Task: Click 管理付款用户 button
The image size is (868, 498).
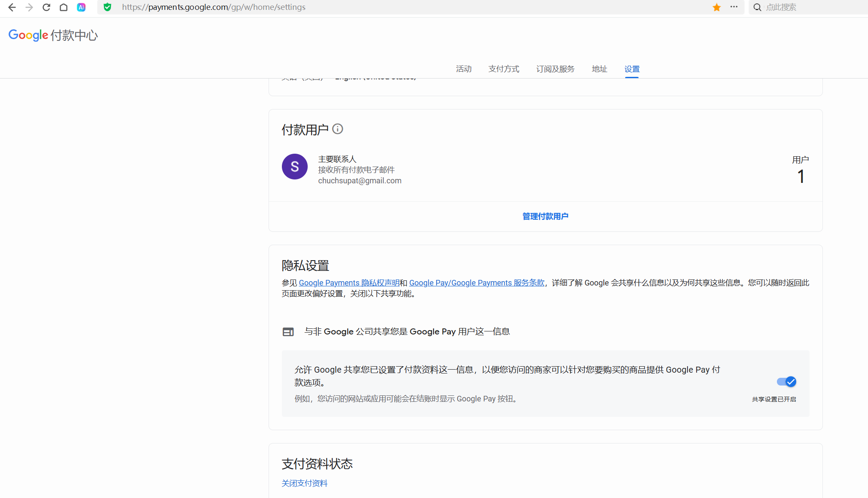Action: tap(545, 216)
